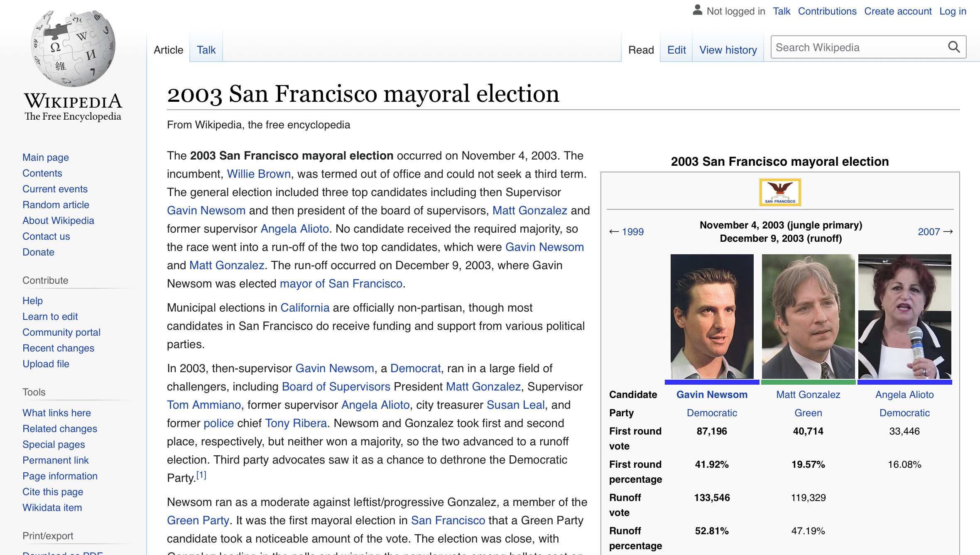Open Tony Ribera link

click(296, 423)
